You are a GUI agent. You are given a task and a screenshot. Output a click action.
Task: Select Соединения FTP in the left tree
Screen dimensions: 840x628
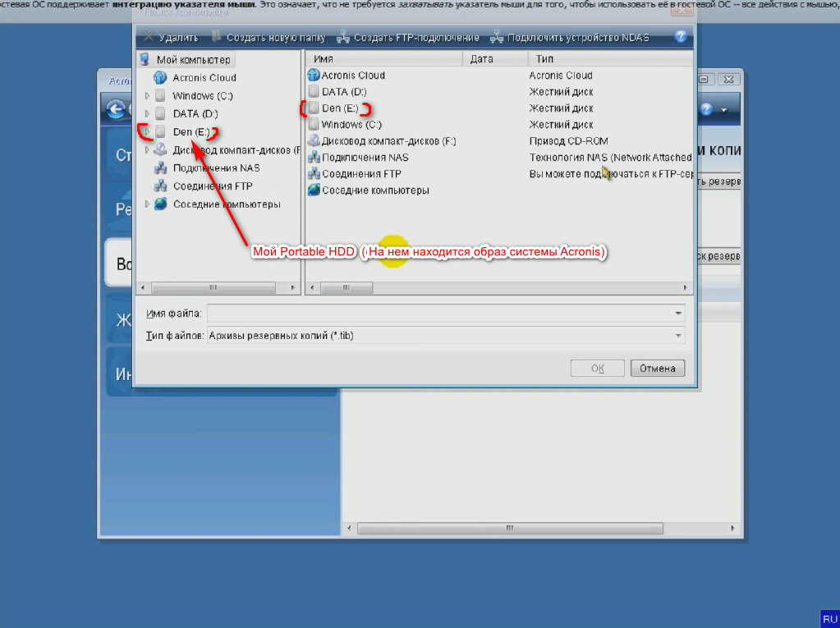212,186
